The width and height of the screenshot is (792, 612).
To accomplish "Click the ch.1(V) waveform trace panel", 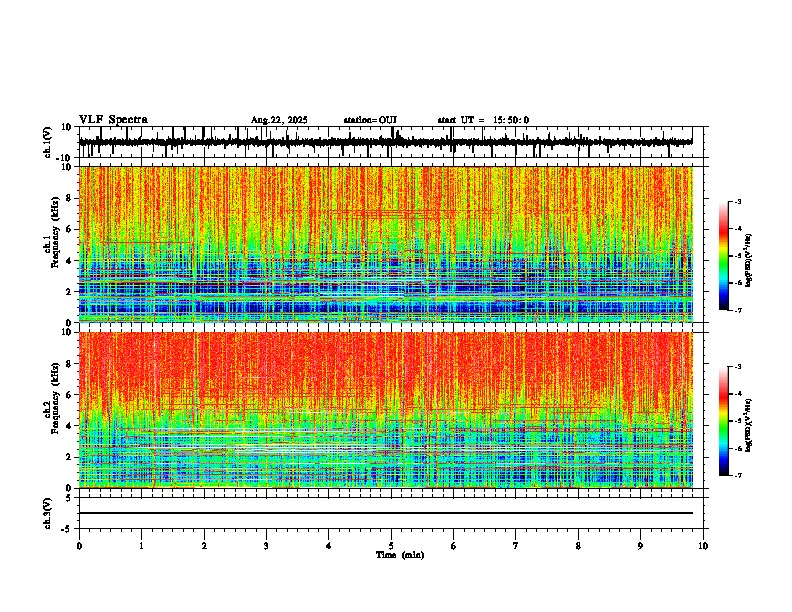I will [390, 142].
